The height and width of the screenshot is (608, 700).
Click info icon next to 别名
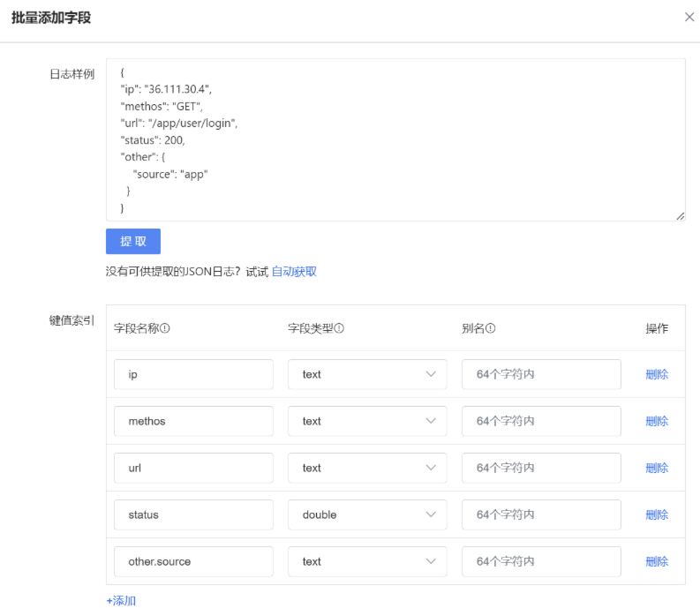tap(491, 328)
